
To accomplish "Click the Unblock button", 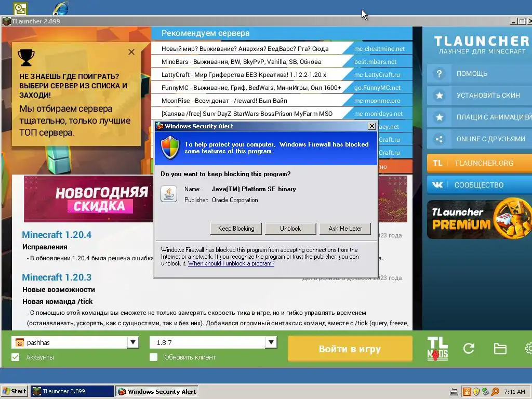I will click(x=290, y=229).
